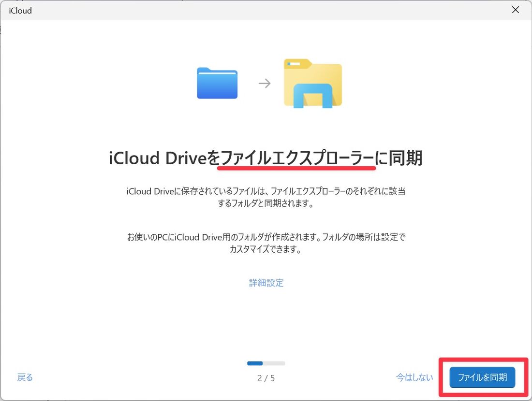
Task: Go back using the 戻る link
Action: click(x=25, y=378)
